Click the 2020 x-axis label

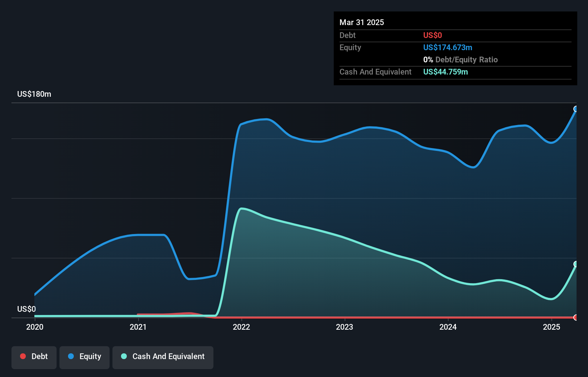tap(35, 327)
